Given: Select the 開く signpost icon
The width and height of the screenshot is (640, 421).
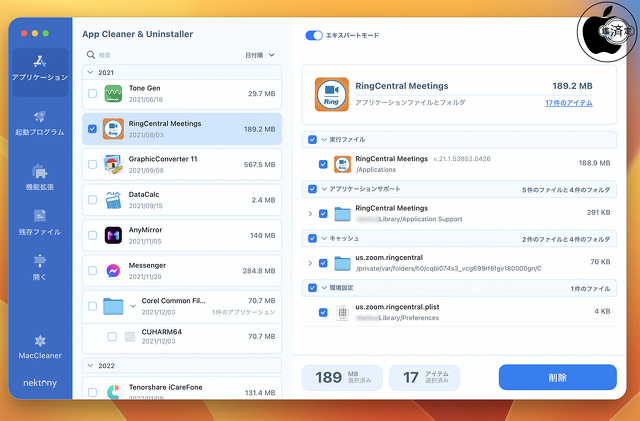Looking at the screenshot, I should (40, 260).
